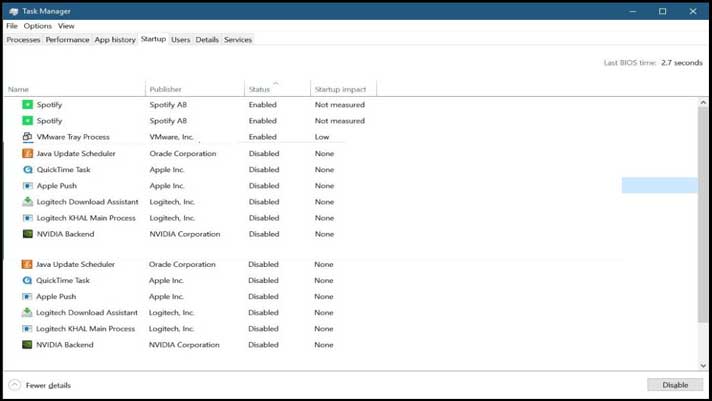Click the scrollbar up arrow
This screenshot has height=401, width=712.
[x=703, y=103]
